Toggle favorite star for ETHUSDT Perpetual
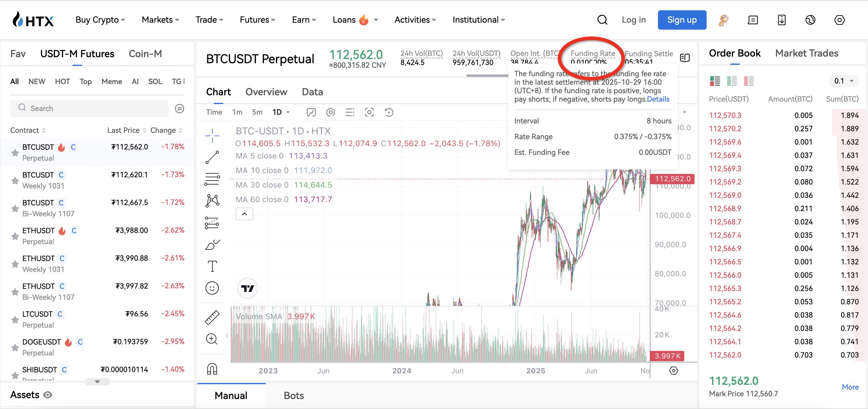This screenshot has height=409, width=868. [x=15, y=236]
